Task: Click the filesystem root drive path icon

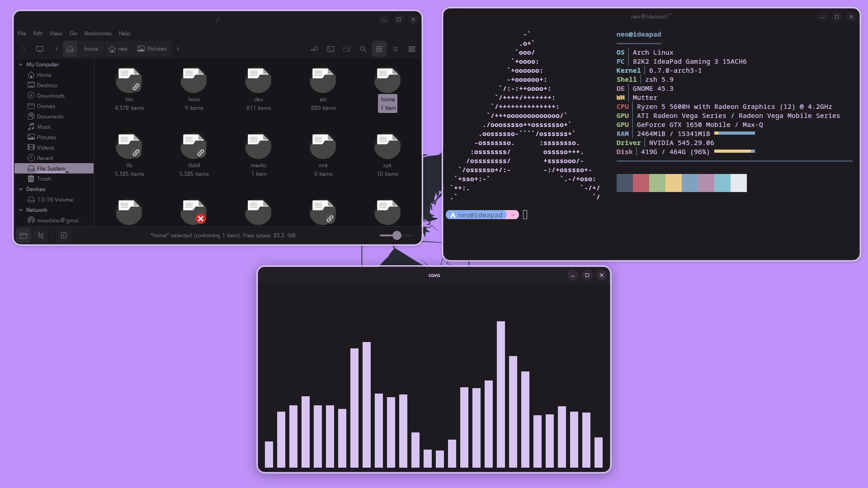Action: [70, 49]
